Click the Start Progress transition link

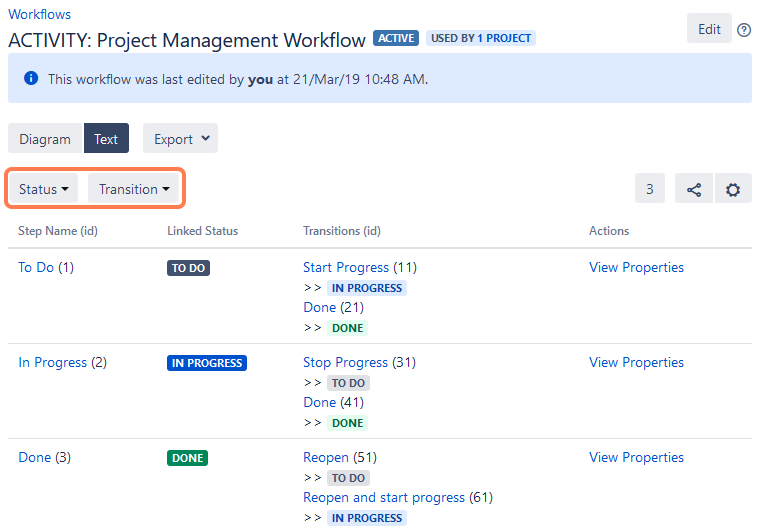point(346,267)
